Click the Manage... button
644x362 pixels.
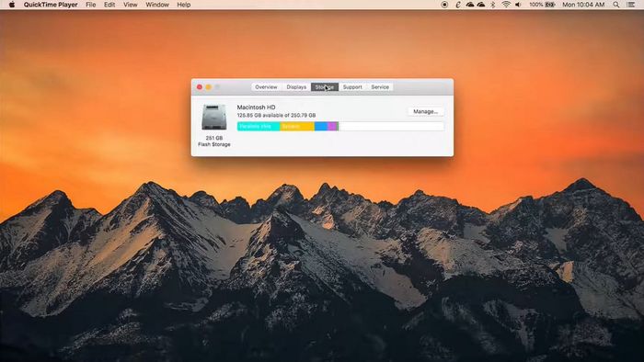pos(425,111)
